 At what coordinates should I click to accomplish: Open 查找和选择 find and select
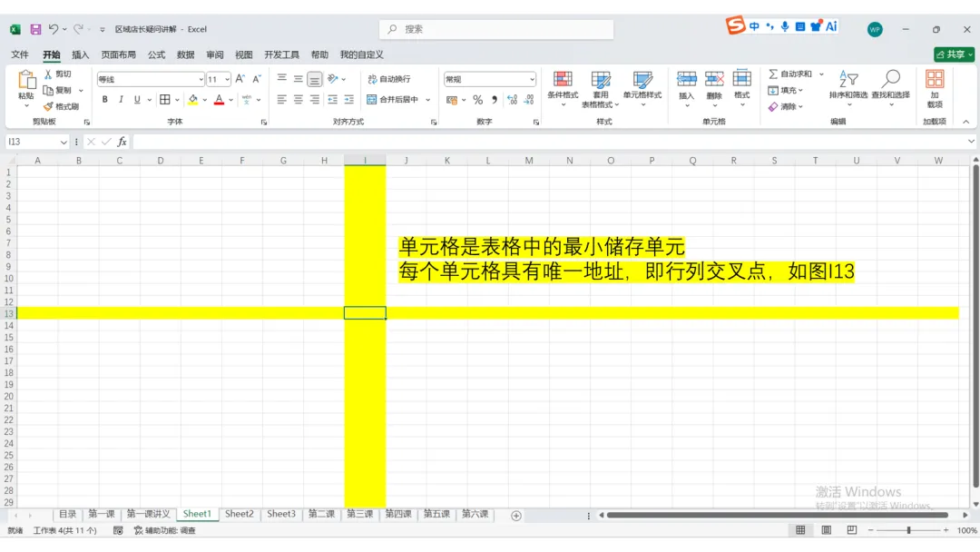pyautogui.click(x=891, y=87)
